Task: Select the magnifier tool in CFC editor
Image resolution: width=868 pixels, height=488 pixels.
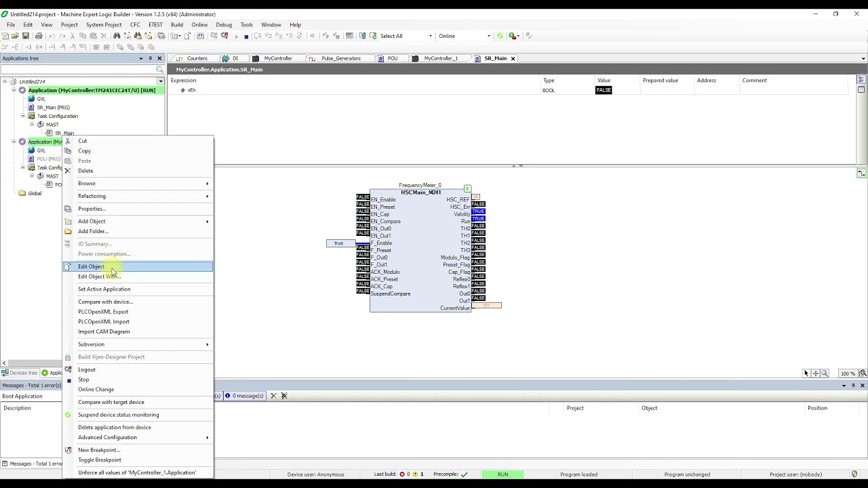Action: tap(825, 373)
